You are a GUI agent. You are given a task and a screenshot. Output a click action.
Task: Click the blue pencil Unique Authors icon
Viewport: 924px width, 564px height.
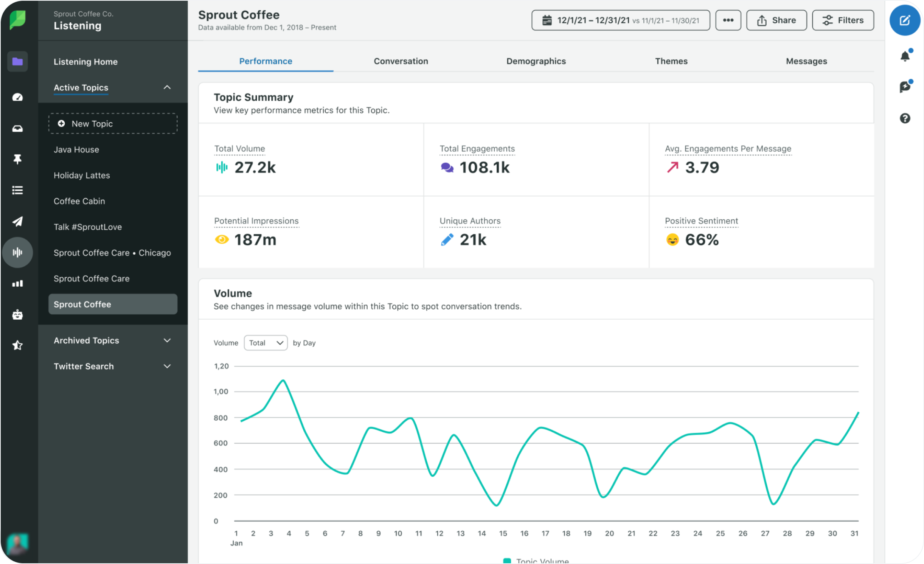447,240
